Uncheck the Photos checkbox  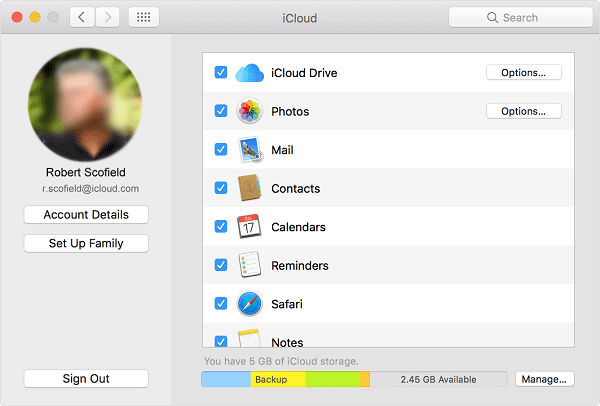[221, 111]
